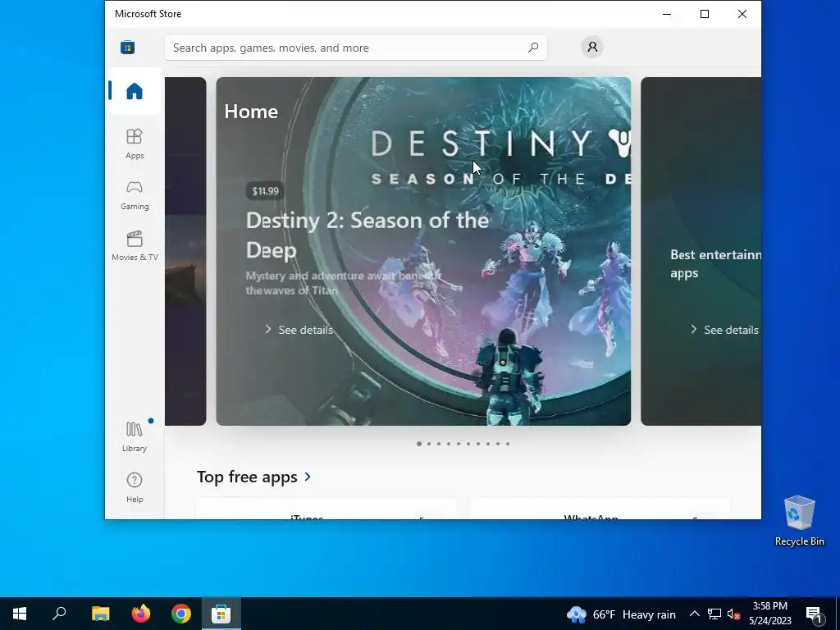The image size is (840, 630).
Task: Open the notification center icon
Action: tap(815, 614)
